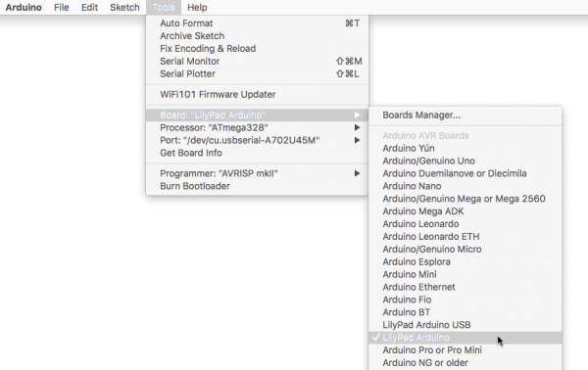Select Arduino/Genuino Mega or Mega 2560

coord(465,199)
